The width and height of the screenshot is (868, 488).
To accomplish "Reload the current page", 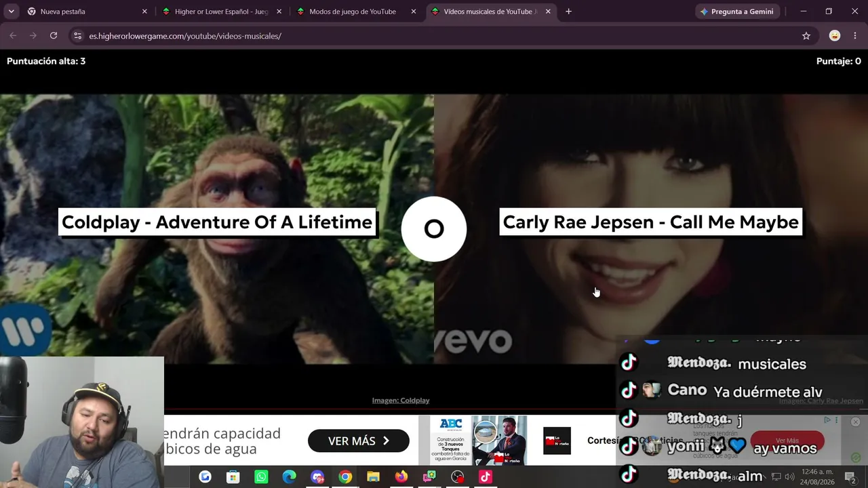I will pyautogui.click(x=54, y=36).
